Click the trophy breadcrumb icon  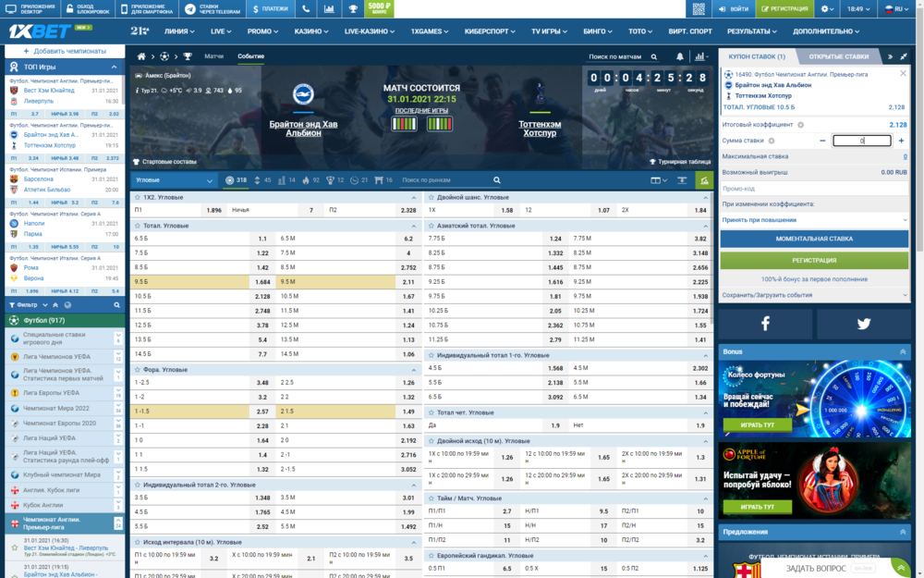point(188,56)
